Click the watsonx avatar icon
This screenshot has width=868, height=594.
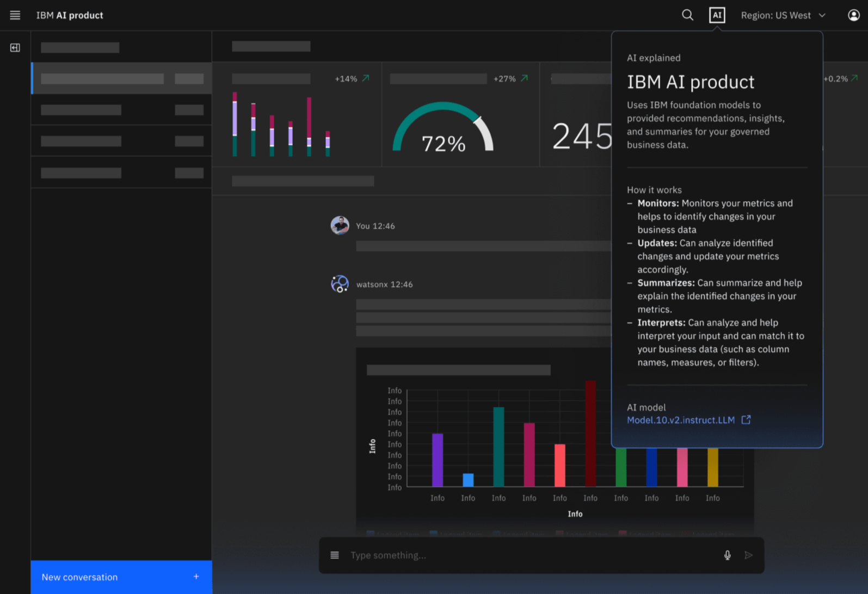click(x=340, y=283)
